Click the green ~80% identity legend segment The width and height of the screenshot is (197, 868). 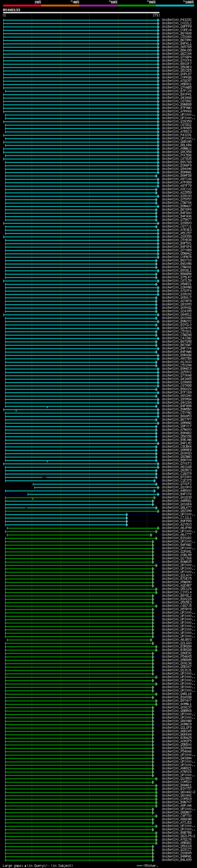coord(137,6)
